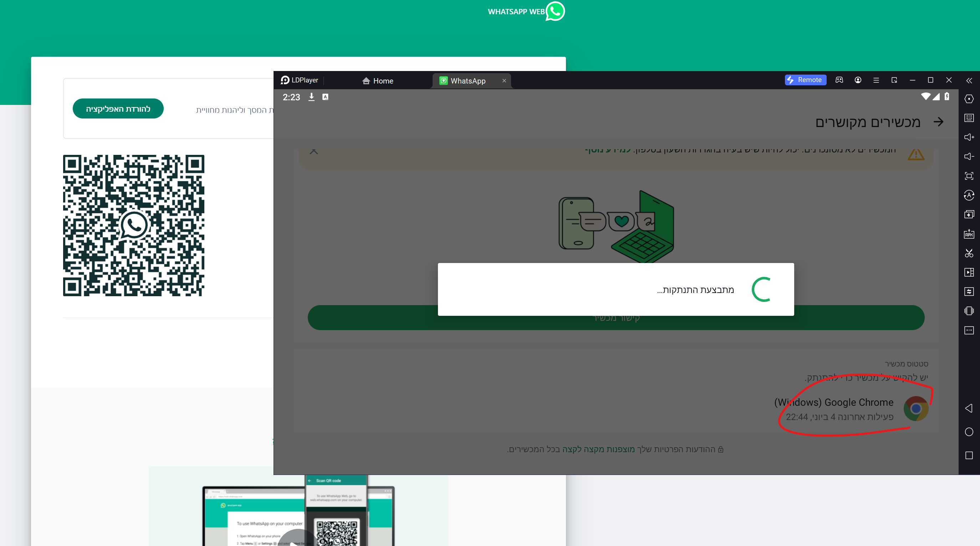Open the Android recent apps square button
This screenshot has width=980, height=546.
[x=969, y=455]
